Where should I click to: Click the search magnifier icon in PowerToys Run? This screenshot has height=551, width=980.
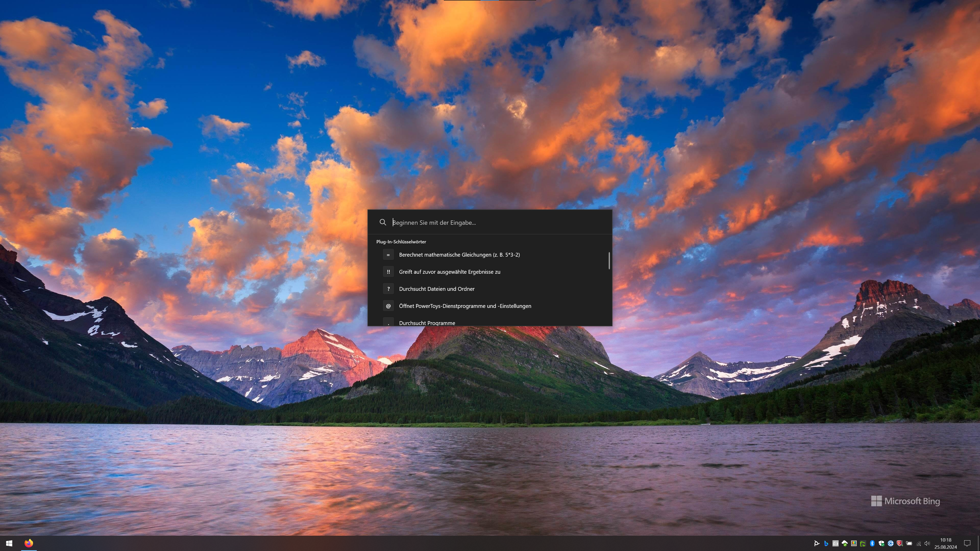[x=383, y=222]
